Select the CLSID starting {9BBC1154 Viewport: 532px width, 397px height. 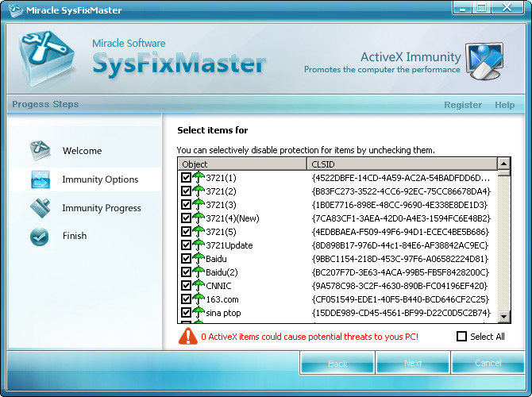[399, 259]
